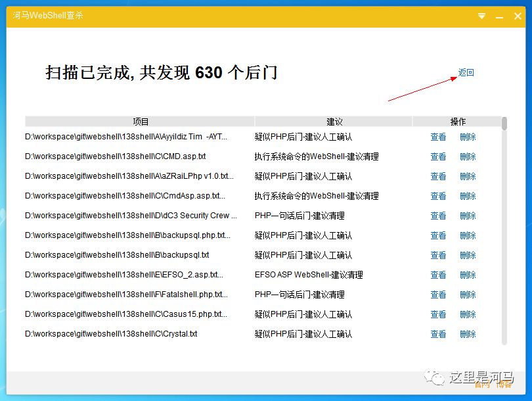Select the path ending in EFSO_2.asp.txt
Viewport: 532px width, 401px height.
click(x=124, y=274)
